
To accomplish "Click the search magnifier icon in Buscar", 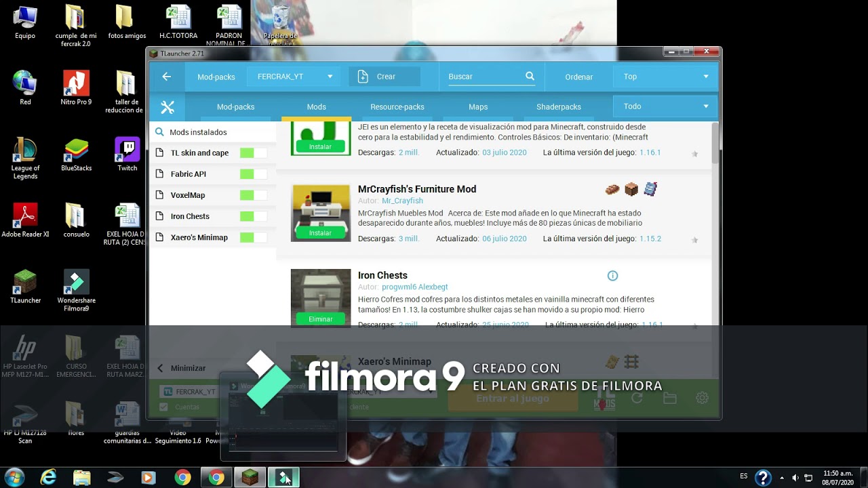I will (530, 77).
